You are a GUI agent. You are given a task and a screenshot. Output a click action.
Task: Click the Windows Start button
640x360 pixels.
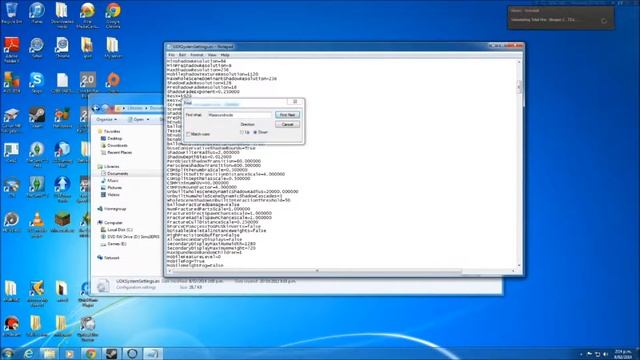(8, 353)
